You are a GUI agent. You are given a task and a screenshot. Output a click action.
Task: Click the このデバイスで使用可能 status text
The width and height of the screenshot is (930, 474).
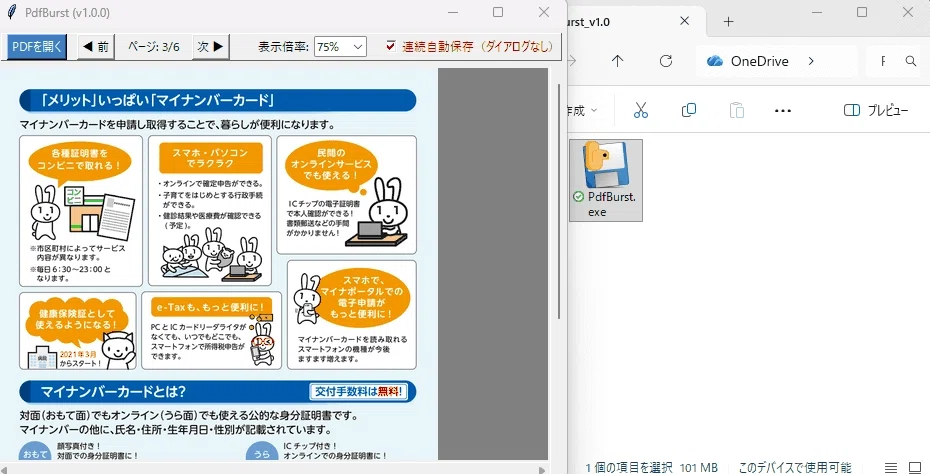pyautogui.click(x=795, y=467)
